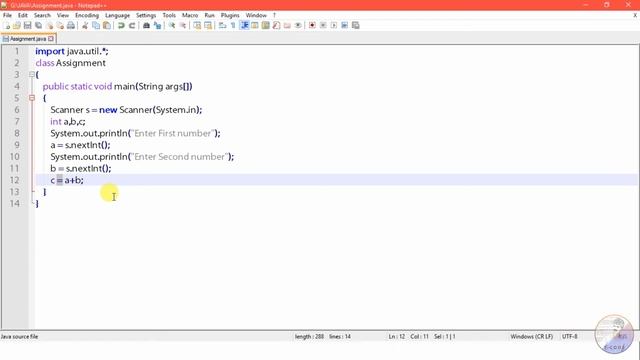This screenshot has width=640, height=360.
Task: Click in the 'import java.util.*;' line
Action: point(72,51)
